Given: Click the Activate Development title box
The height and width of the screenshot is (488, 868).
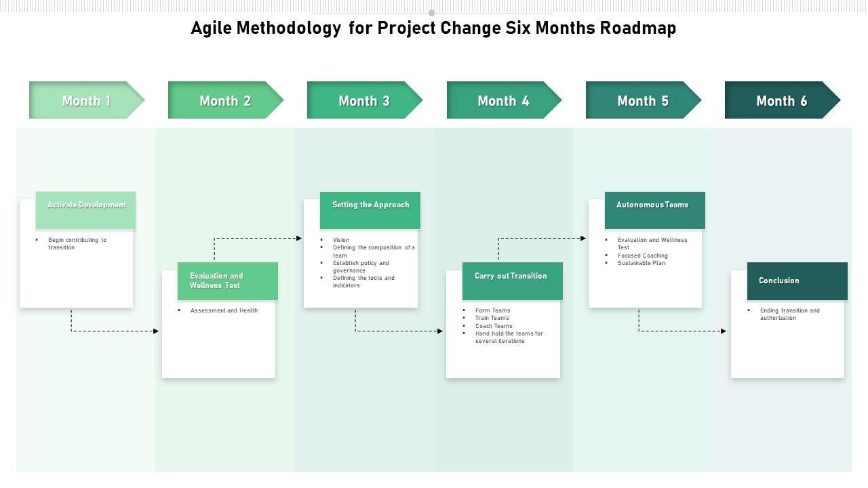Looking at the screenshot, I should click(x=86, y=209).
